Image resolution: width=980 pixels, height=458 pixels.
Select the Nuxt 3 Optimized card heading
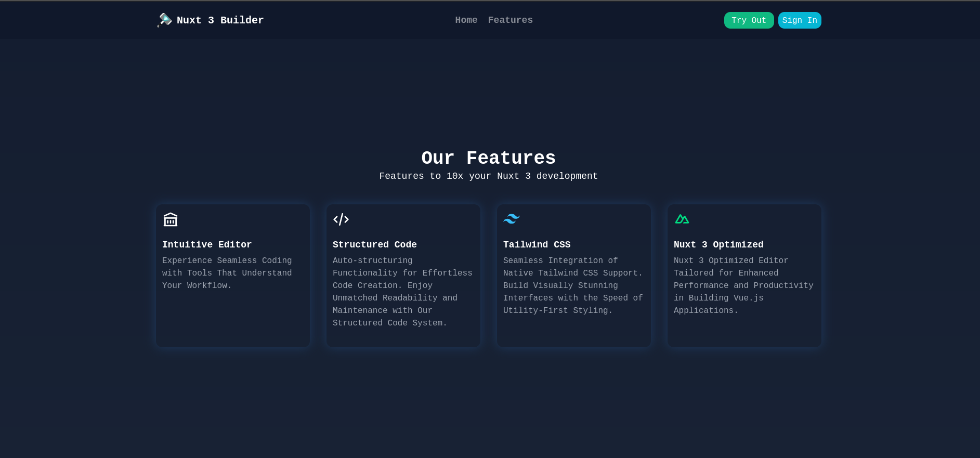(x=718, y=244)
